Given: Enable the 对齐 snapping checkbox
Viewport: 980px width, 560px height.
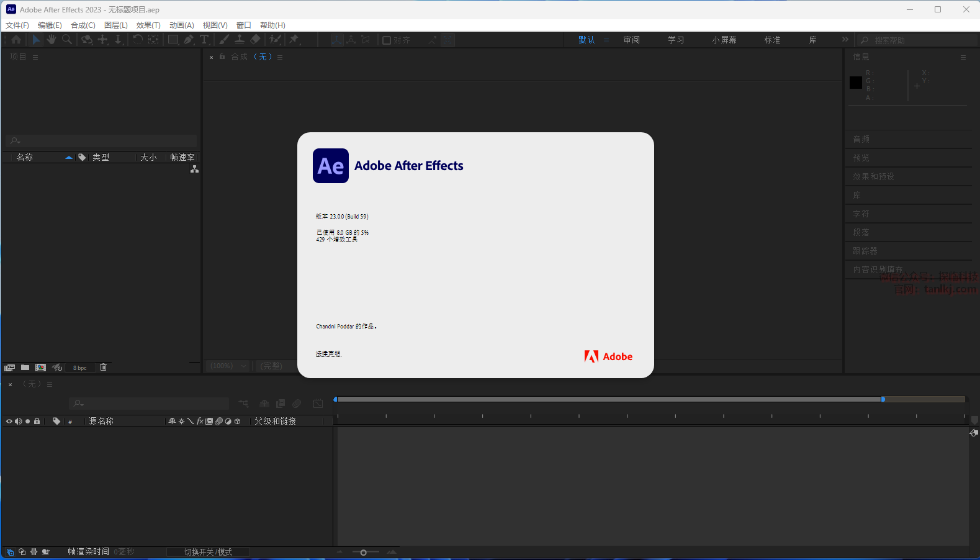Looking at the screenshot, I should pos(387,40).
